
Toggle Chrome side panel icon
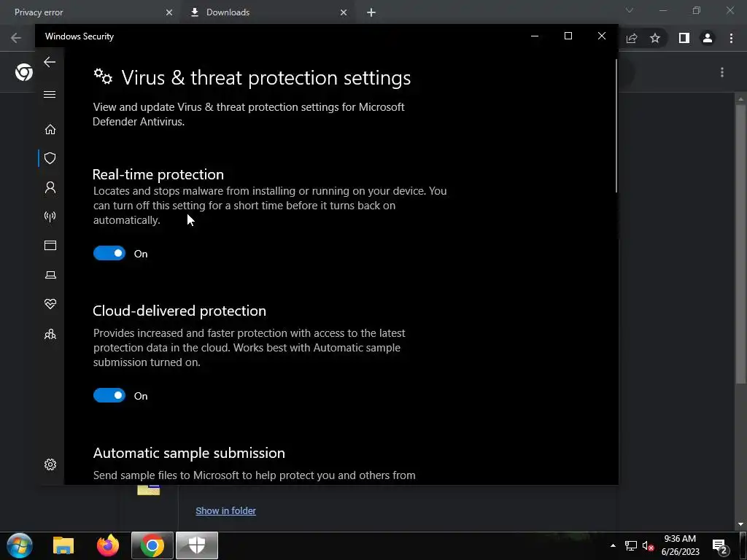click(x=684, y=38)
